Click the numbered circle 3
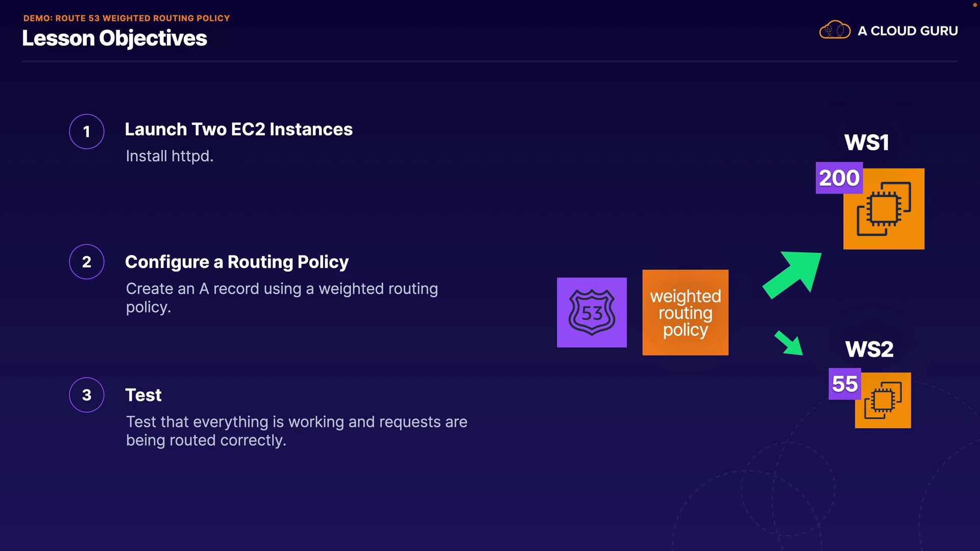The image size is (980, 551). point(87,395)
